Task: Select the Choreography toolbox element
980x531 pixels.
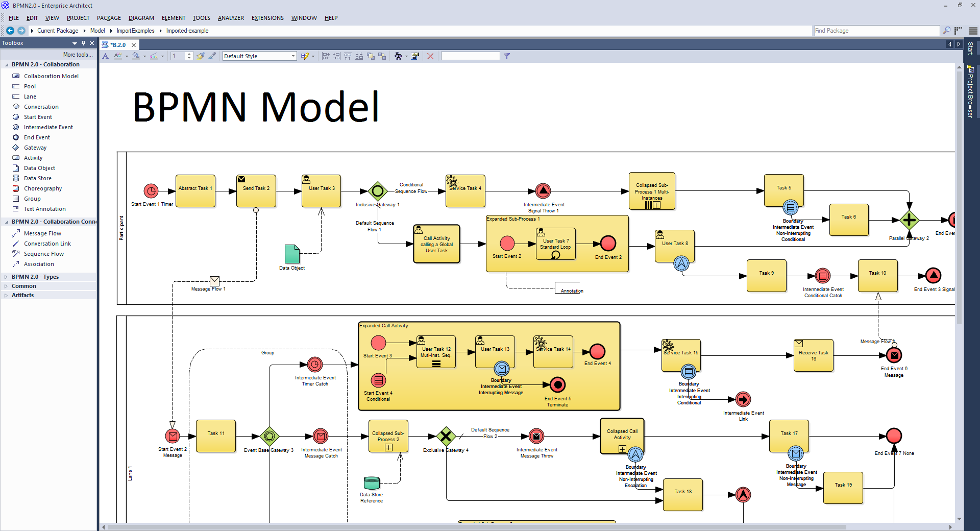Action: (42, 188)
